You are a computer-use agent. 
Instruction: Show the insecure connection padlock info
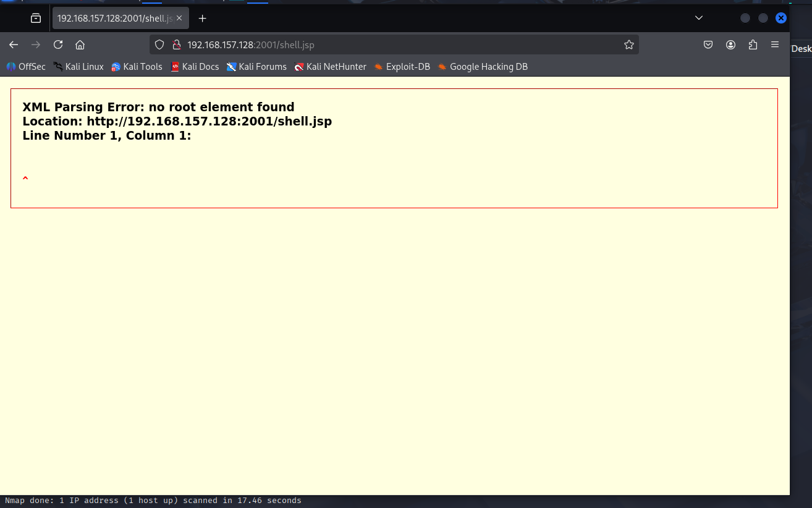click(x=176, y=44)
